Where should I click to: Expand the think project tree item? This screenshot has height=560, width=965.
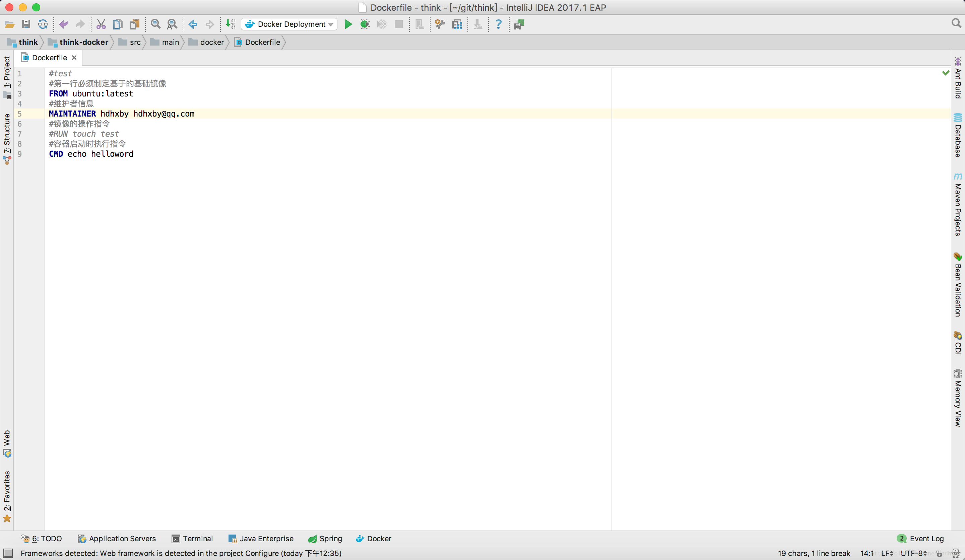pyautogui.click(x=28, y=41)
